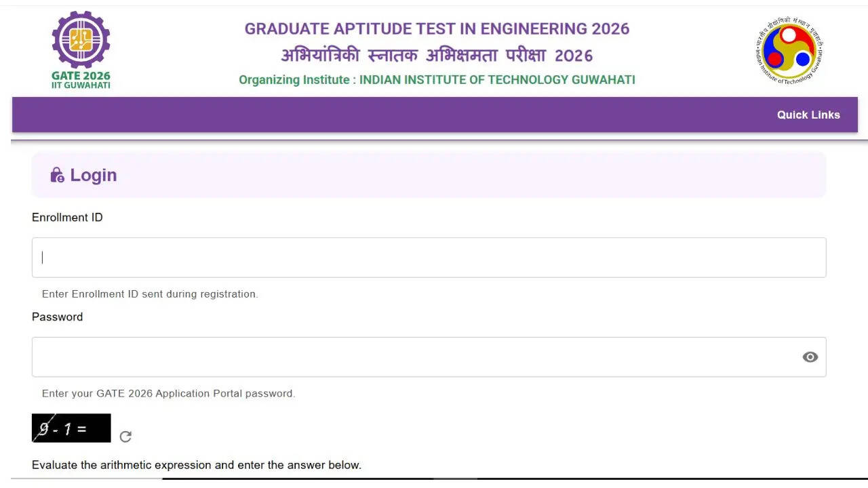
Task: Click the Login heading text
Action: 94,176
